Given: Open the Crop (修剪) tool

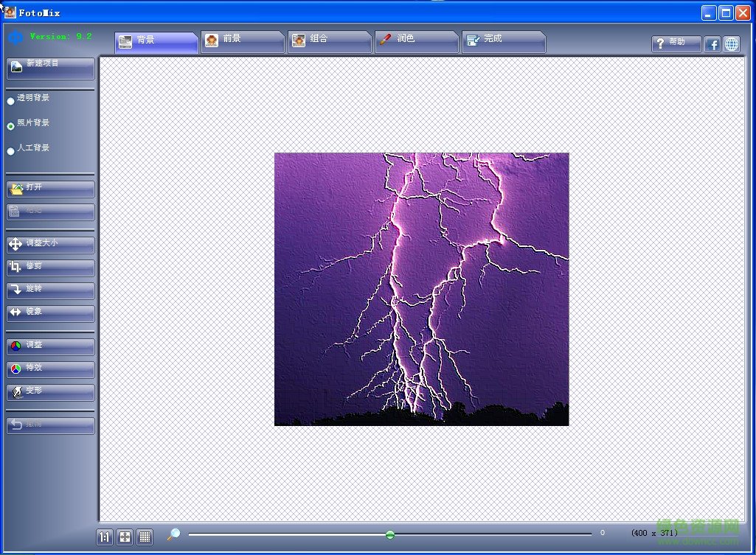Looking at the screenshot, I should point(49,267).
